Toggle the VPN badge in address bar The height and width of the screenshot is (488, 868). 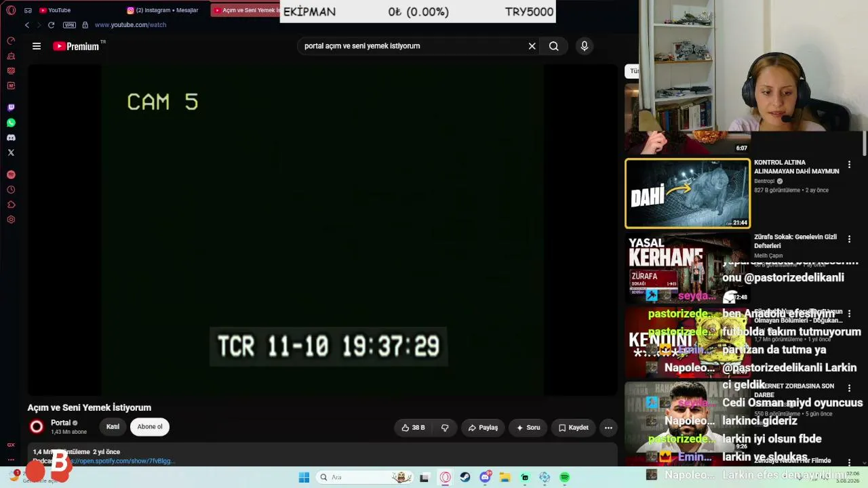click(x=69, y=25)
